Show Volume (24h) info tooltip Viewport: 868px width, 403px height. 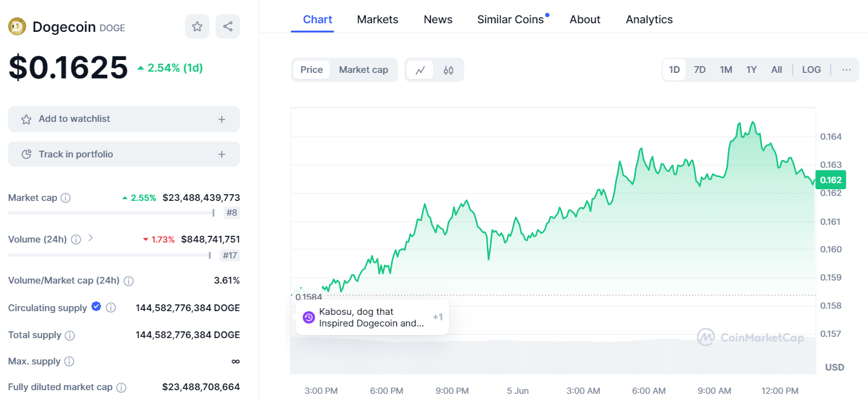coord(76,239)
